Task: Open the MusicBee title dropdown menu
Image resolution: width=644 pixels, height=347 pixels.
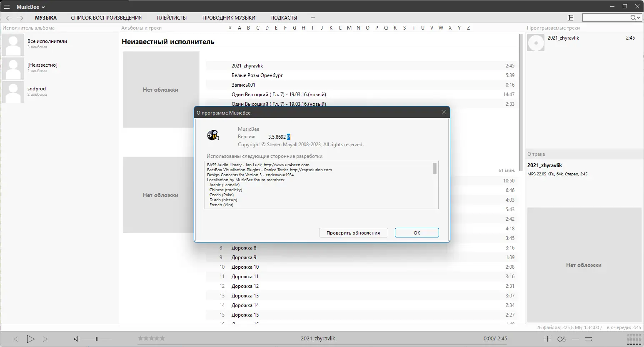Action: click(x=30, y=7)
